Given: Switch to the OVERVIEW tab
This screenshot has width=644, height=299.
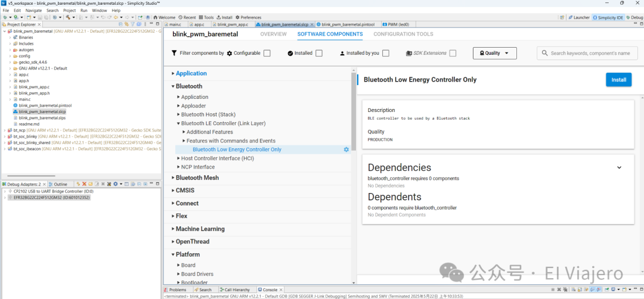Looking at the screenshot, I should tap(273, 34).
